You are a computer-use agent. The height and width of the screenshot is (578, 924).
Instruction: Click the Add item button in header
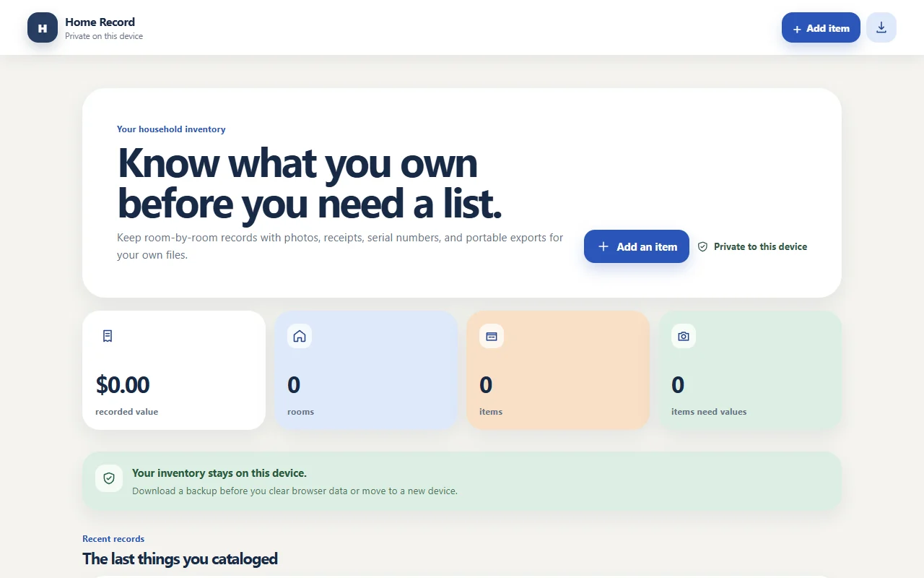(821, 27)
